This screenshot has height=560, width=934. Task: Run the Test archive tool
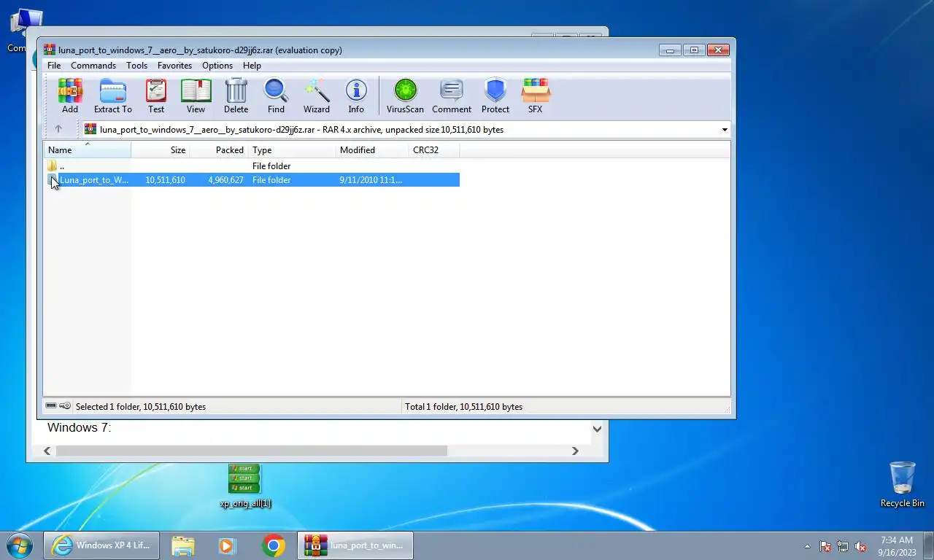[x=156, y=96]
